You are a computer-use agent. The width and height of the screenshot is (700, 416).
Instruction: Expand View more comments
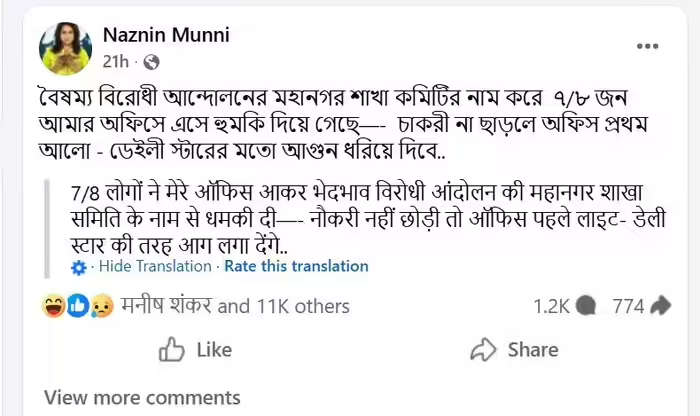pos(128,397)
